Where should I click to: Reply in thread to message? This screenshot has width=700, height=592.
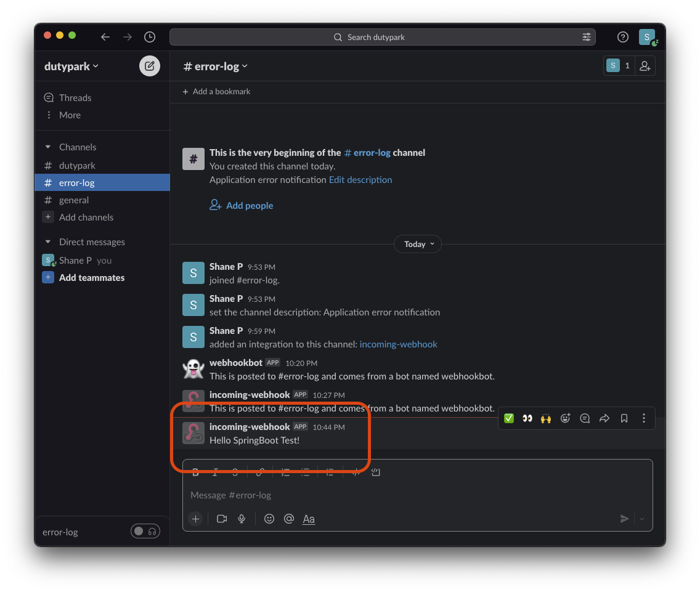585,418
